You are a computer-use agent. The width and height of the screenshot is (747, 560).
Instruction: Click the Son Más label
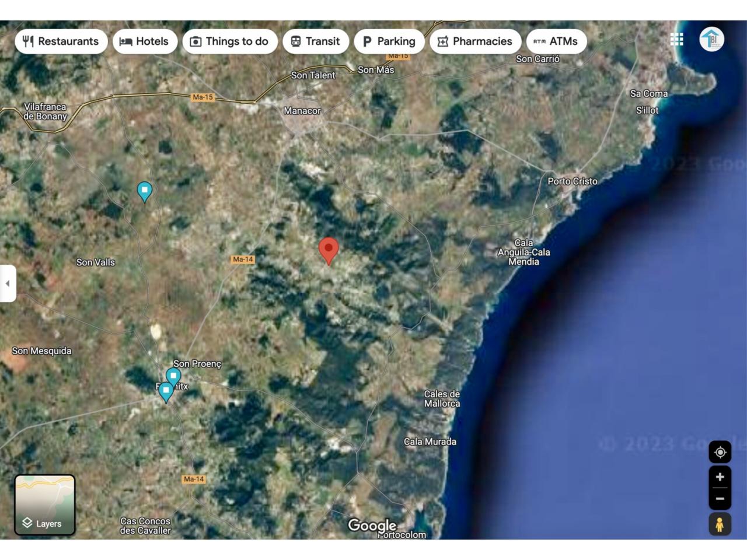376,70
